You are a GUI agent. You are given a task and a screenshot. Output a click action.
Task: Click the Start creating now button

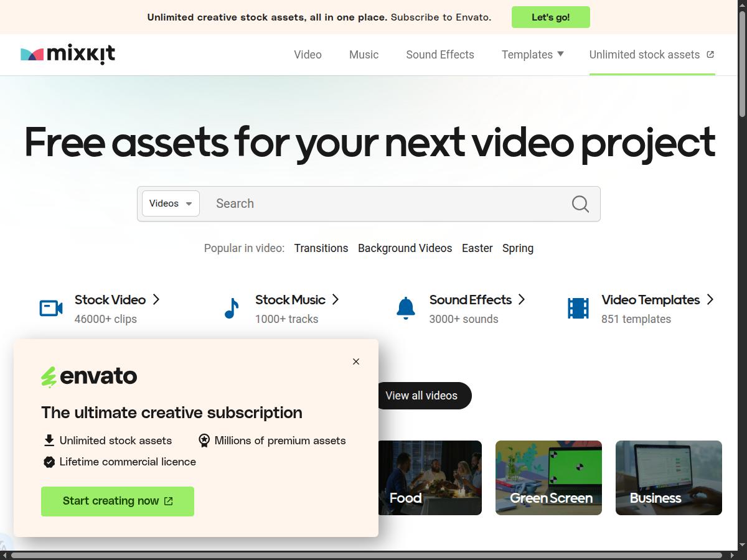(118, 502)
